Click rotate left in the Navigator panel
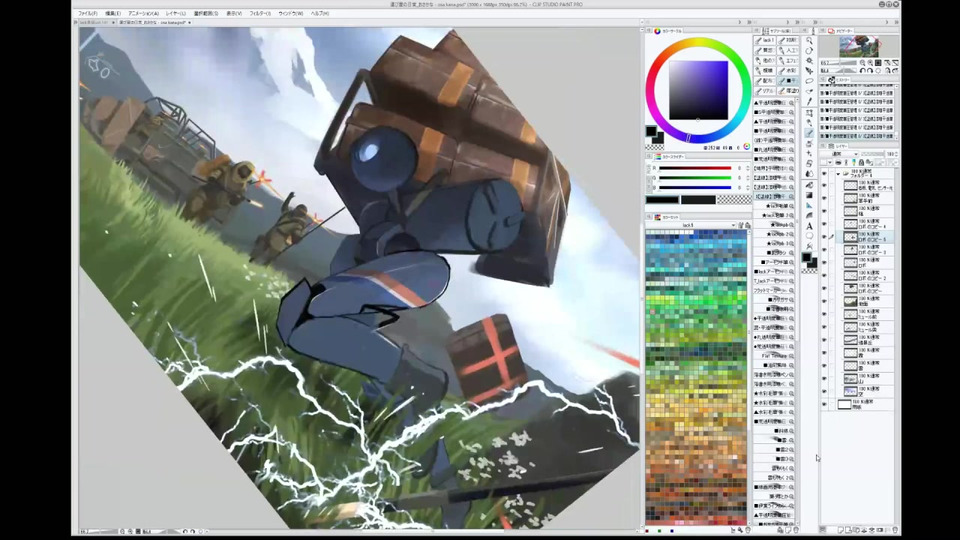 tap(862, 70)
